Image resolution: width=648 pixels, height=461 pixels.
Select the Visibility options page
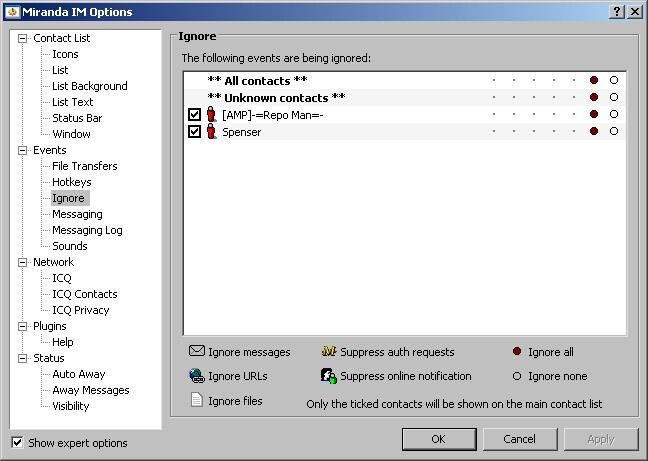[71, 406]
